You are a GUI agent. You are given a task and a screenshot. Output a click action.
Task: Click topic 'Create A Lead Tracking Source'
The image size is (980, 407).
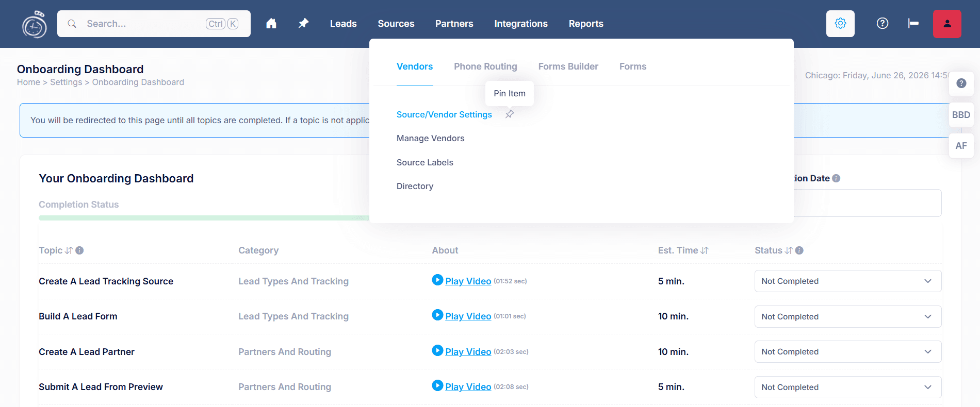(106, 281)
